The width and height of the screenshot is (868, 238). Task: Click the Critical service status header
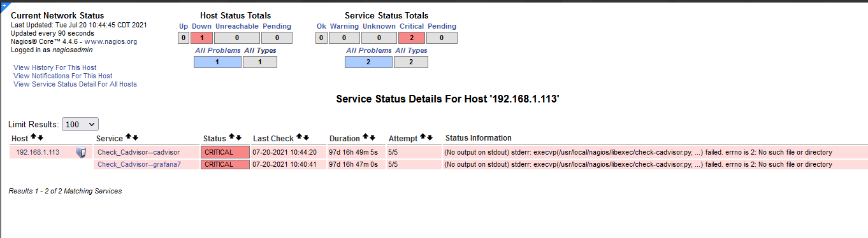click(411, 26)
